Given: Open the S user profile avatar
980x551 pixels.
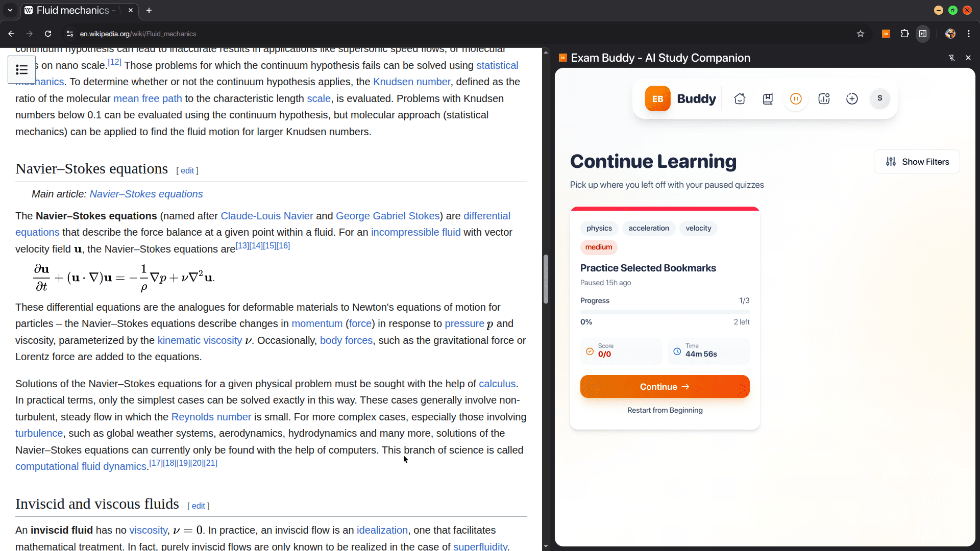Looking at the screenshot, I should pyautogui.click(x=879, y=98).
